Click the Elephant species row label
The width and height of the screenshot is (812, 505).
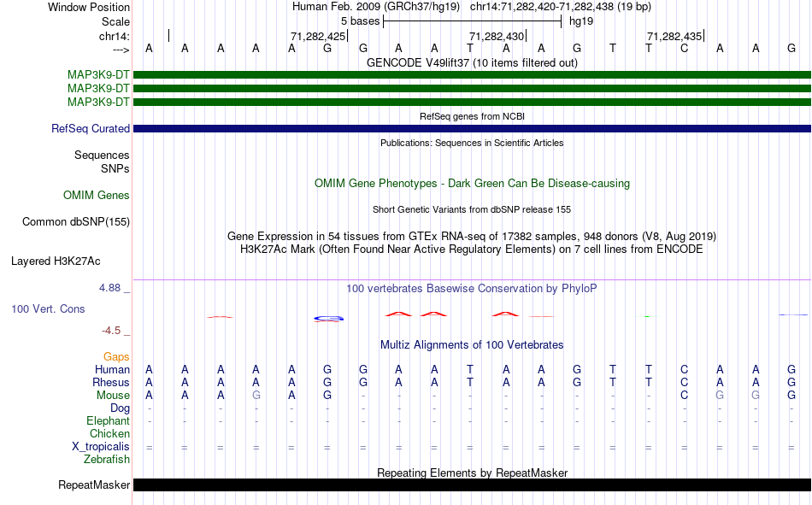click(x=109, y=420)
